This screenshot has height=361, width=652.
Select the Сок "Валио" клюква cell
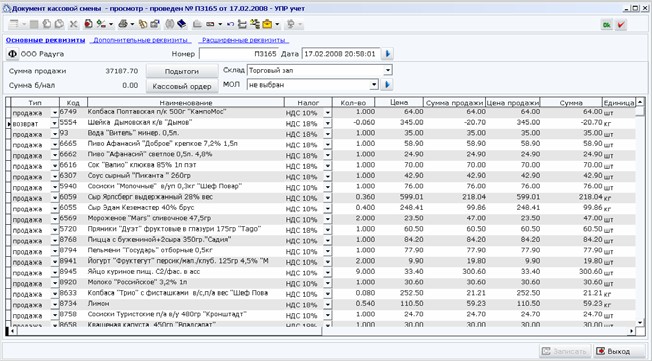point(186,165)
